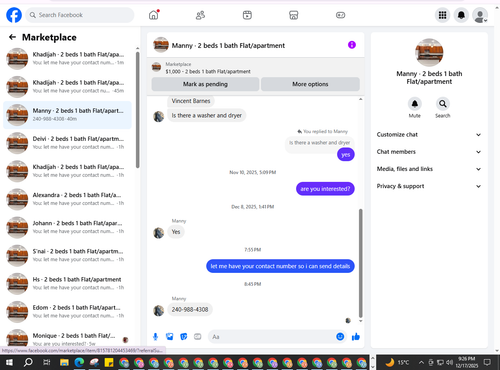Screen dimensions: 500x370
Task: Open the Video/Reels icon in top navigation
Action: [247, 15]
